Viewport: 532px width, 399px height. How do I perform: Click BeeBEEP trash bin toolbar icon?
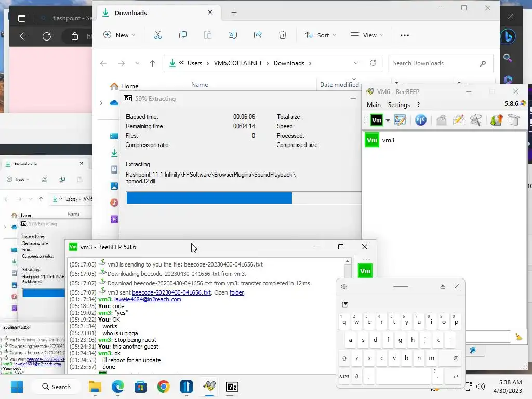(514, 120)
